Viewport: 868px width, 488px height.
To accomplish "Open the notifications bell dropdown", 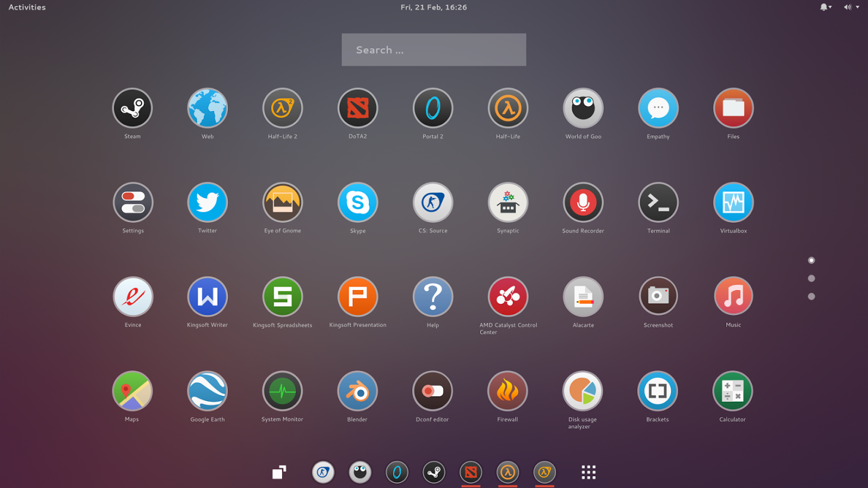I will coord(826,7).
